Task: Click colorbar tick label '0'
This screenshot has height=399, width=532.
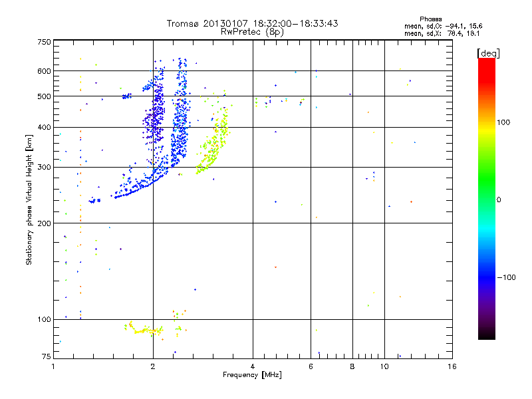Action: click(x=499, y=200)
